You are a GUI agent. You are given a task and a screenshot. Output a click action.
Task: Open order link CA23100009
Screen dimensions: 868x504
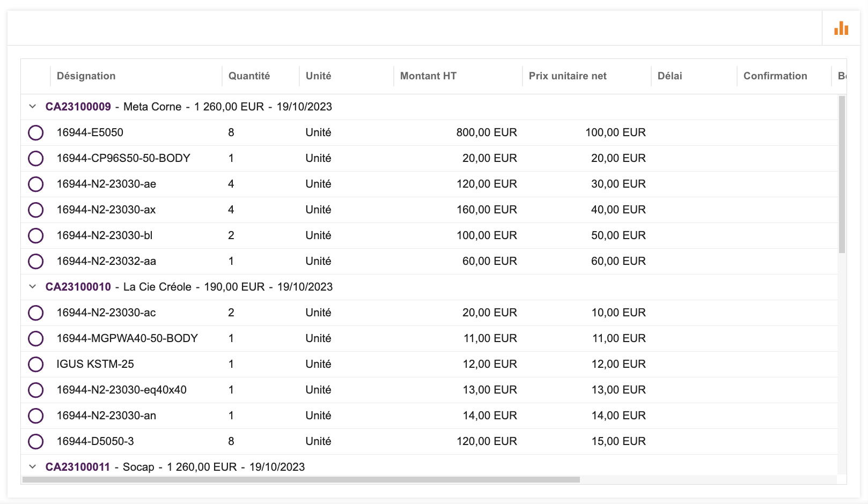point(78,107)
